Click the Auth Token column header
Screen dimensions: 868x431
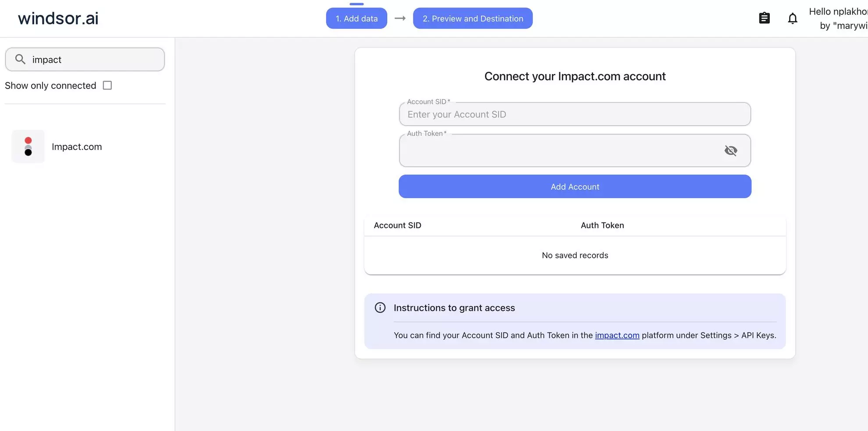pos(602,225)
